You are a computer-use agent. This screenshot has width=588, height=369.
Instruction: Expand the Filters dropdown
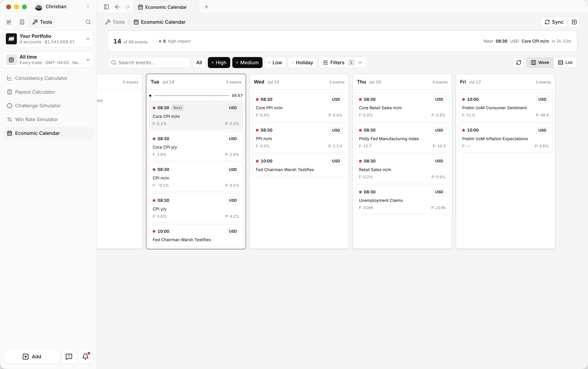[342, 63]
